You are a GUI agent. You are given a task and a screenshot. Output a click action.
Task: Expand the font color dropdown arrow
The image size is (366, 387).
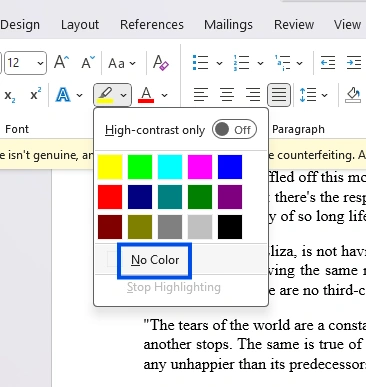point(164,95)
